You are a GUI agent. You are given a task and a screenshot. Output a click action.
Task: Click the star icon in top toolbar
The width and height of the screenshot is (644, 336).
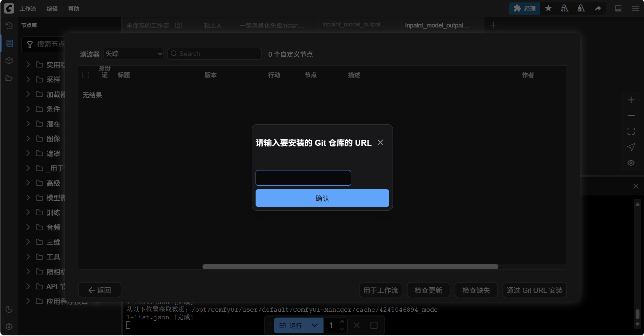[x=548, y=8]
